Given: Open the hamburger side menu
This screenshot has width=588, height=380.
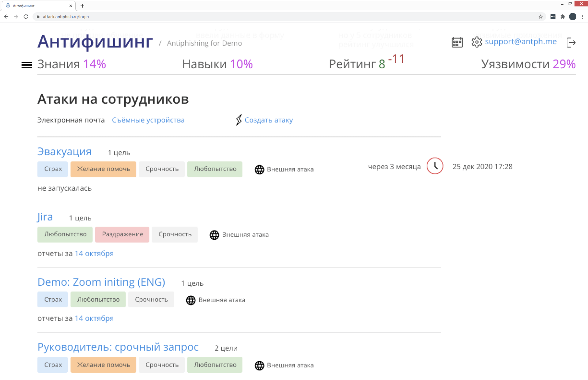Looking at the screenshot, I should tap(27, 65).
